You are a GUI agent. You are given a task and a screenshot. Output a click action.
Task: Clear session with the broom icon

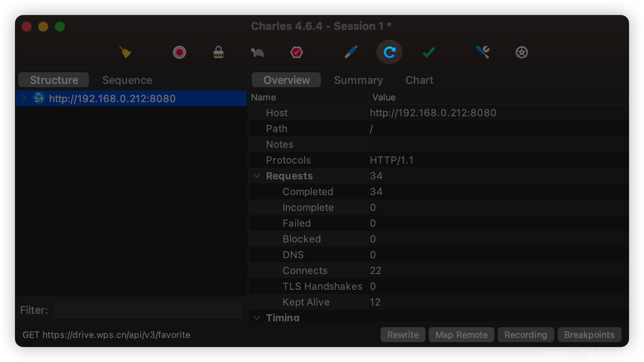(x=125, y=52)
